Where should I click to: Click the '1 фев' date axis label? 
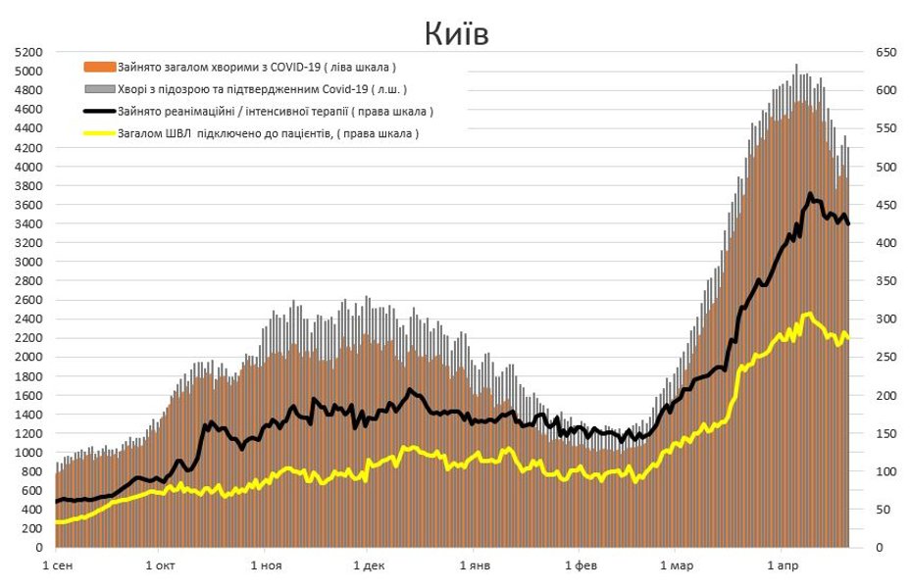click(581, 566)
